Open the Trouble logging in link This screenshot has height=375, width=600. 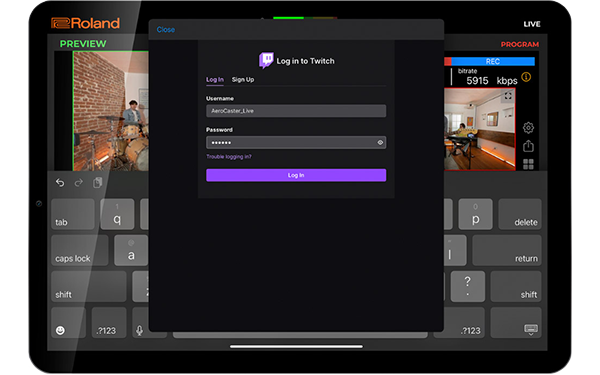point(229,157)
